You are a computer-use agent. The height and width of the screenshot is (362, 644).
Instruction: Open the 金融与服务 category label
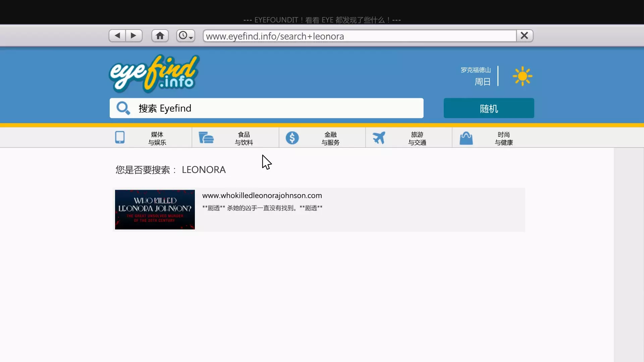point(330,138)
